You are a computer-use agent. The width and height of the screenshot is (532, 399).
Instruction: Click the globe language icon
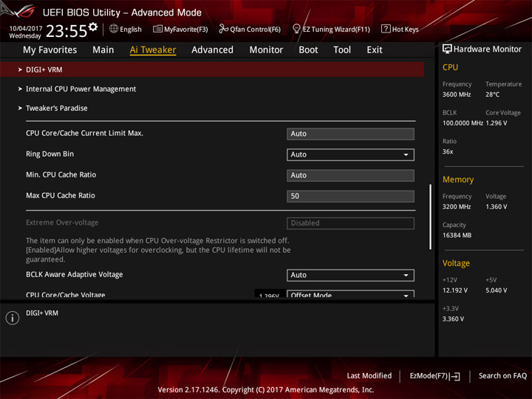click(x=114, y=29)
